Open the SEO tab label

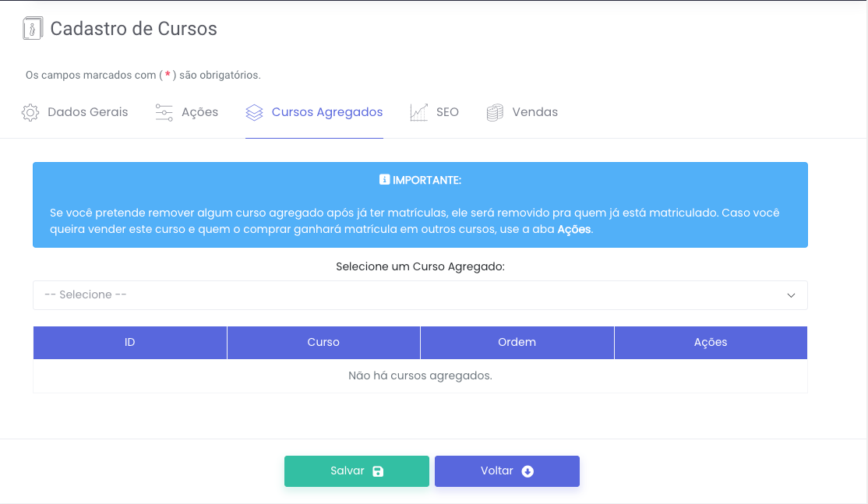pyautogui.click(x=447, y=112)
